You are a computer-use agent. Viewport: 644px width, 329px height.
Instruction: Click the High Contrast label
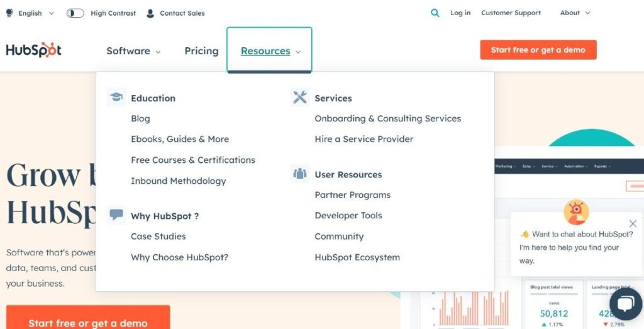point(113,13)
